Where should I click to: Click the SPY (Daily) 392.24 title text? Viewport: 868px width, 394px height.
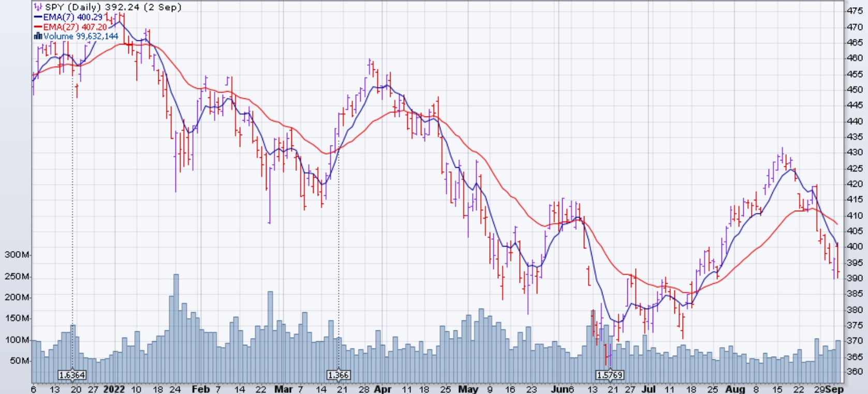tap(113, 7)
